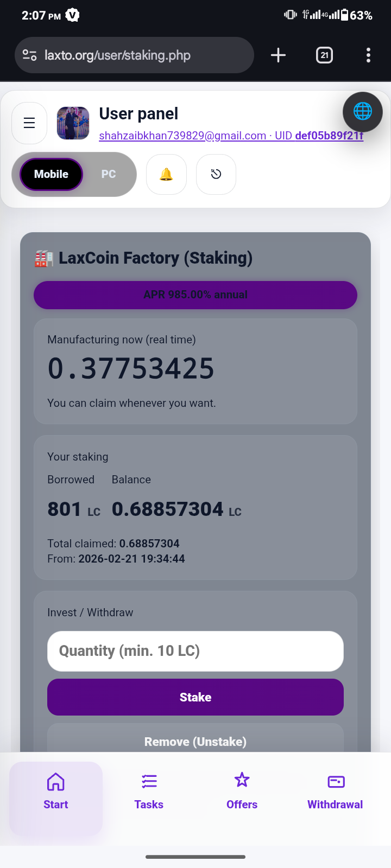391x868 pixels.
Task: Navigate to the Withdrawal tab
Action: tap(335, 792)
